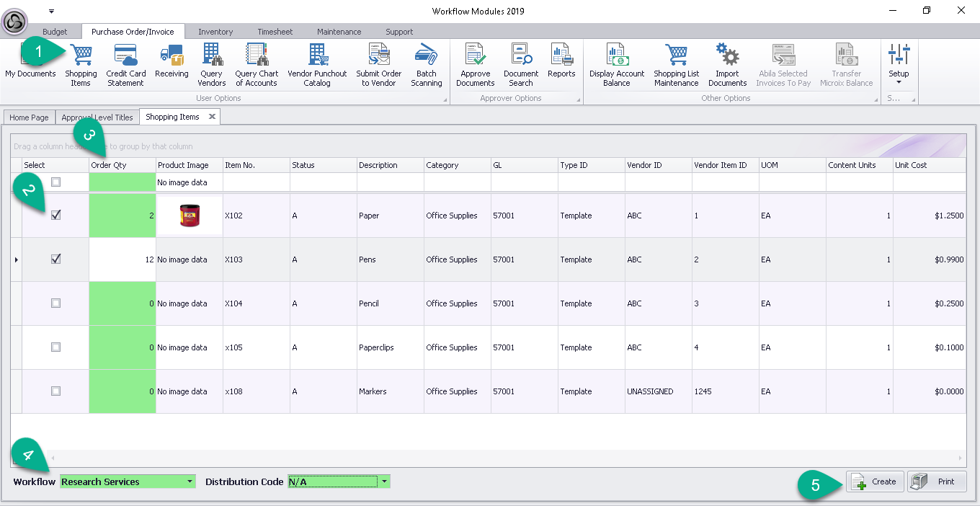Image resolution: width=980 pixels, height=506 pixels.
Task: Click the Create button
Action: click(x=875, y=481)
